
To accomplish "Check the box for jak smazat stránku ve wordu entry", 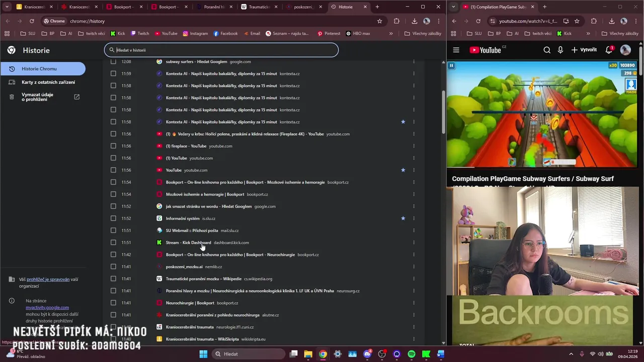I will (x=113, y=206).
